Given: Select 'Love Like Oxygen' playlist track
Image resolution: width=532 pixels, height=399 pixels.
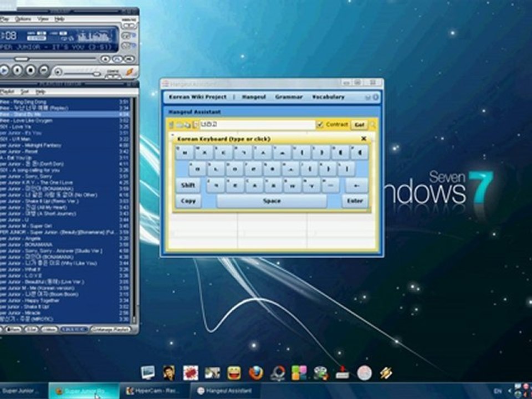Looking at the screenshot, I should coord(64,120).
